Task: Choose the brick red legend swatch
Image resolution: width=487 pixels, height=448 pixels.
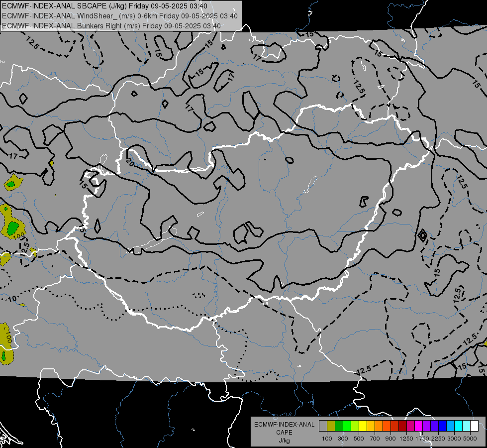Action: coord(395,426)
